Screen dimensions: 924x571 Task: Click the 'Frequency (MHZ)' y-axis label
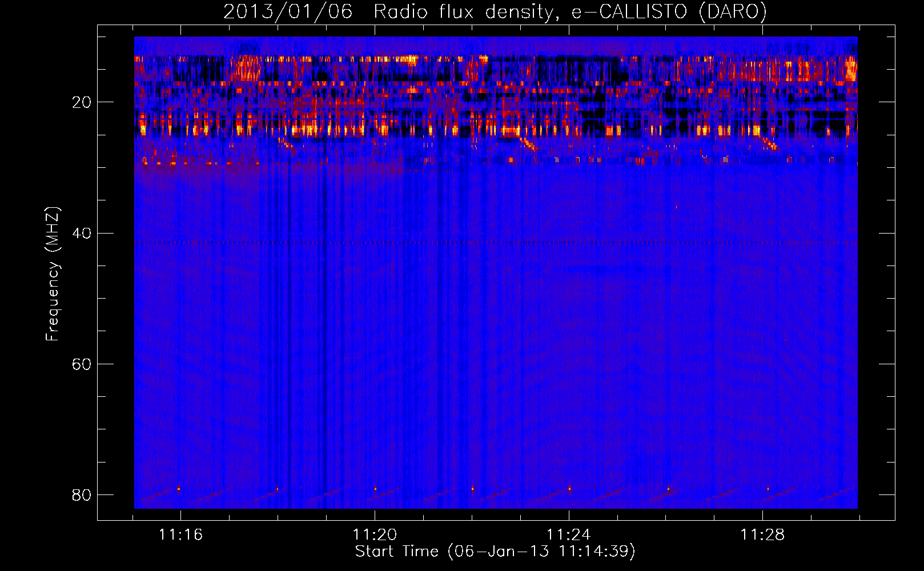point(53,274)
